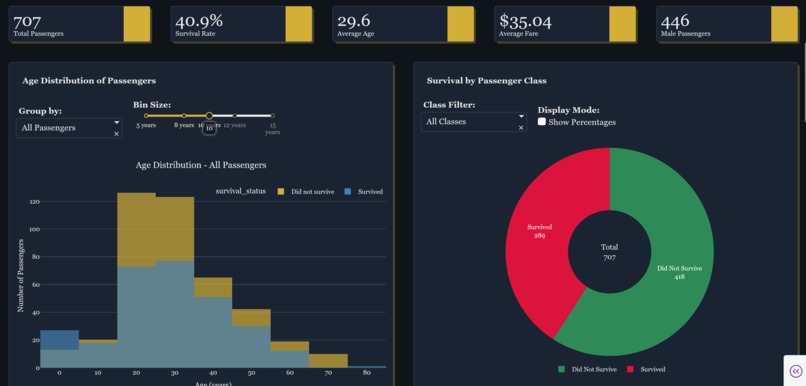The height and width of the screenshot is (386, 806).
Task: Select the red Survived 289 pie slice
Action: pos(539,231)
